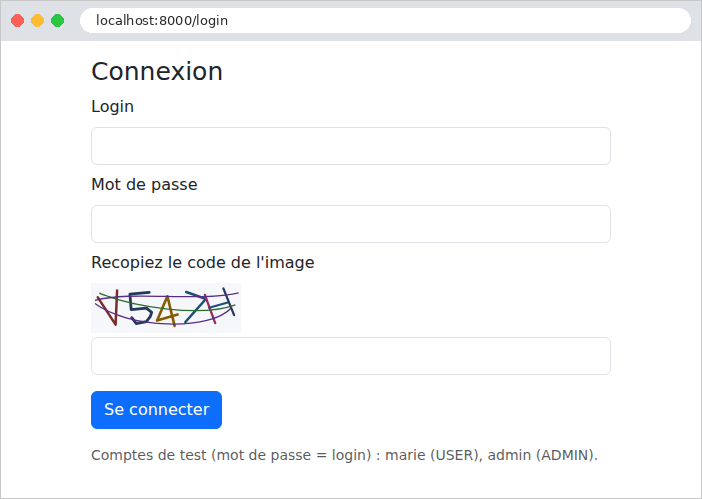
Task: Select the word marie in the hint
Action: [405, 455]
